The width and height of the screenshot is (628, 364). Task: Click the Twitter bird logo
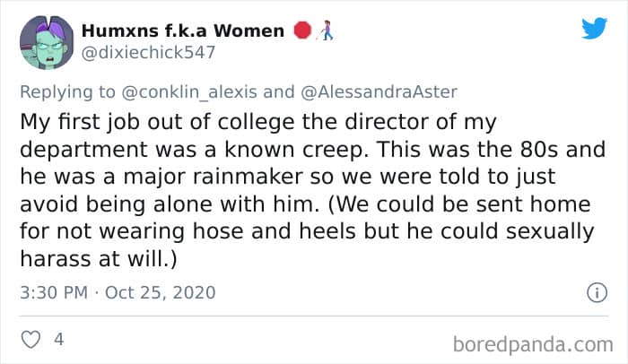point(593,29)
